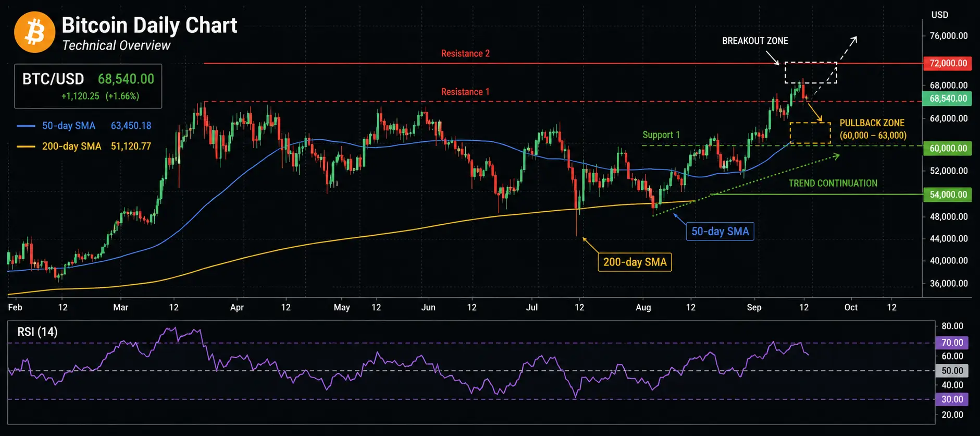
Task: Click the 36,000.00 price axis label
Action: point(949,283)
